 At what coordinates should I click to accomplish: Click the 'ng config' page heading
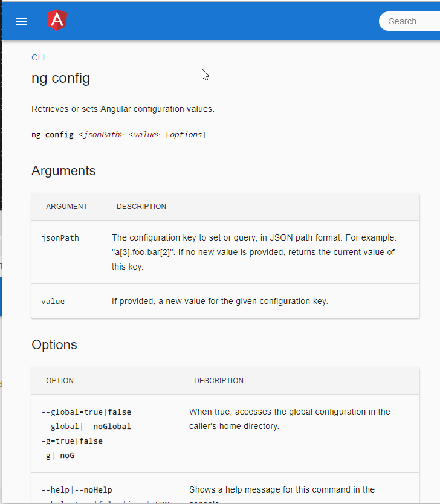coord(61,79)
